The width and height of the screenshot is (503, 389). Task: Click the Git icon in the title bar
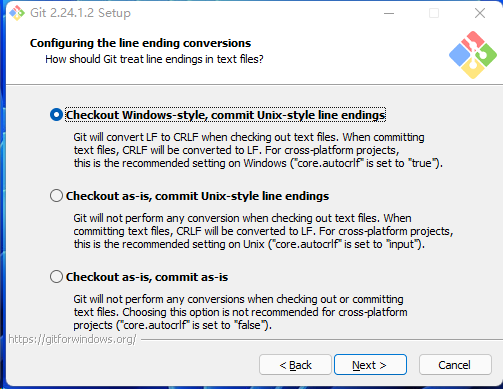pos(17,13)
